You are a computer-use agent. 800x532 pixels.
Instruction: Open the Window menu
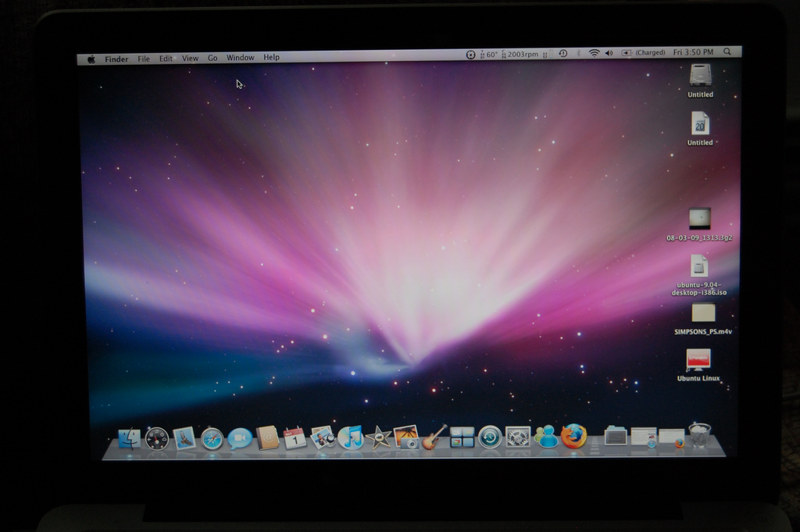pyautogui.click(x=241, y=58)
